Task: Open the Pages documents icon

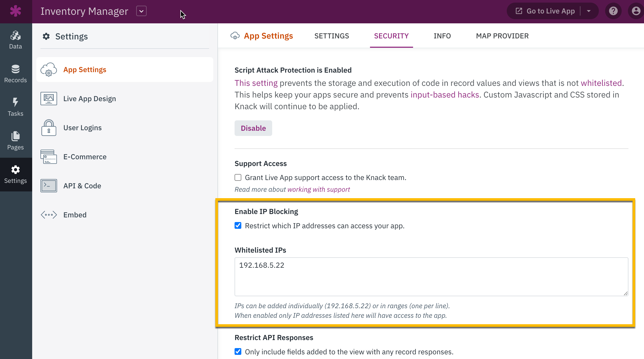Action: point(16,136)
